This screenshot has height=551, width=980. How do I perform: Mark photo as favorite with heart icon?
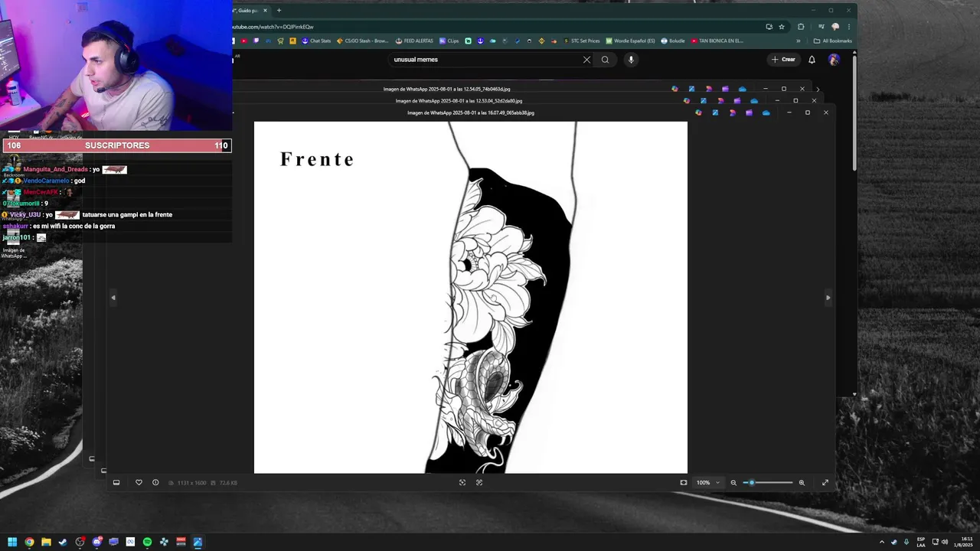point(139,482)
